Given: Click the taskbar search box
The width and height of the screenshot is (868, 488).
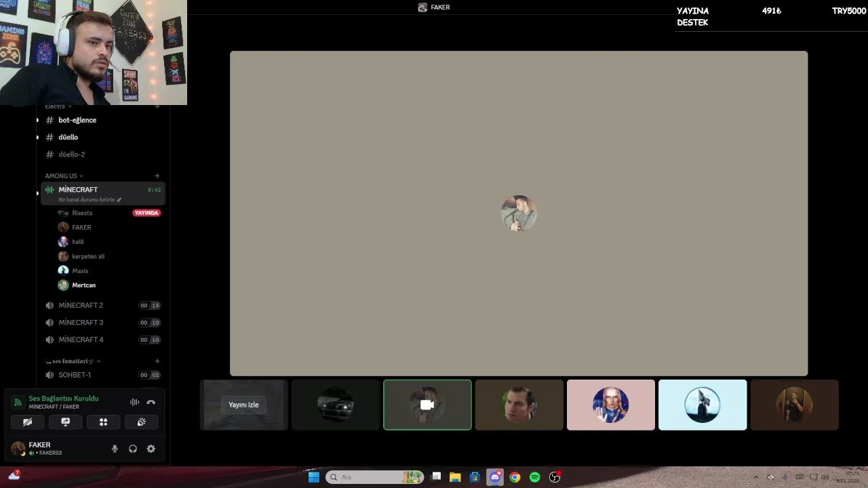Looking at the screenshot, I should pos(374,477).
